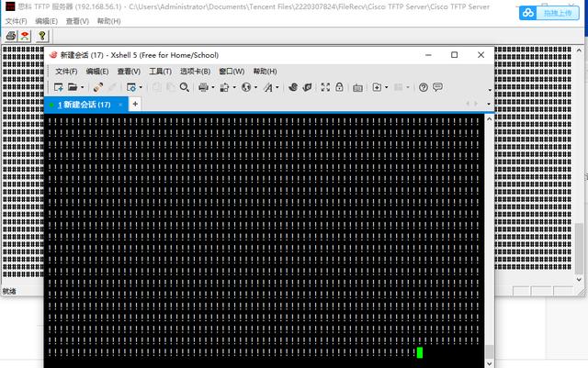Close the 新建会话 (17) tab
This screenshot has width=588, height=368.
click(x=120, y=105)
